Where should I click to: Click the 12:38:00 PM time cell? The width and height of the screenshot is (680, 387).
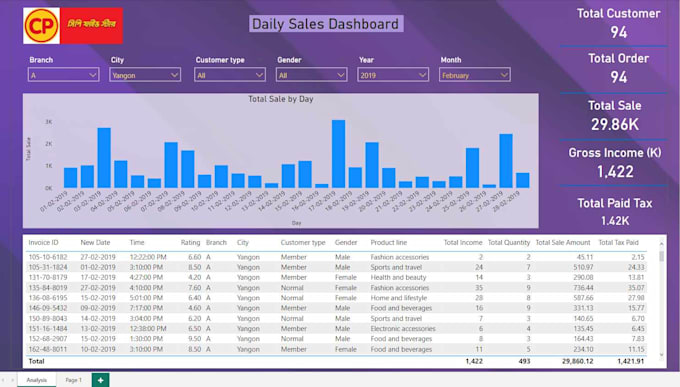click(148, 329)
